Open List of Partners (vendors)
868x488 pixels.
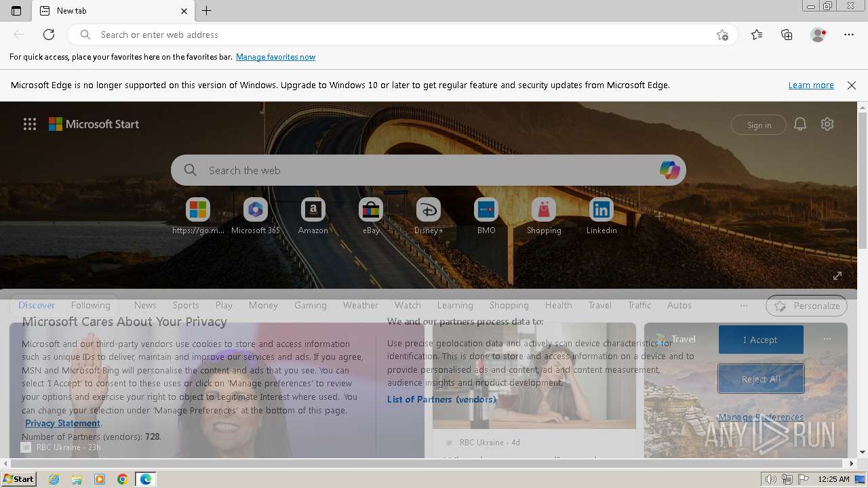[441, 399]
